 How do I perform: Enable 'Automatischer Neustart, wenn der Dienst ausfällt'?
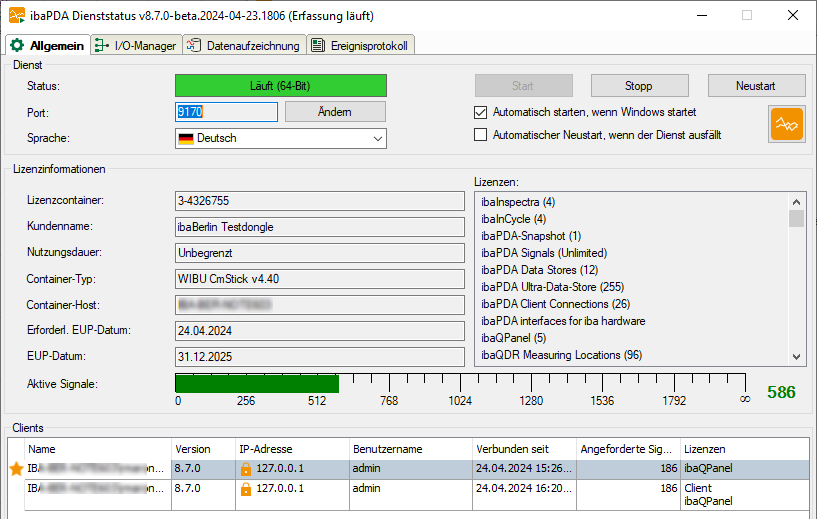480,135
